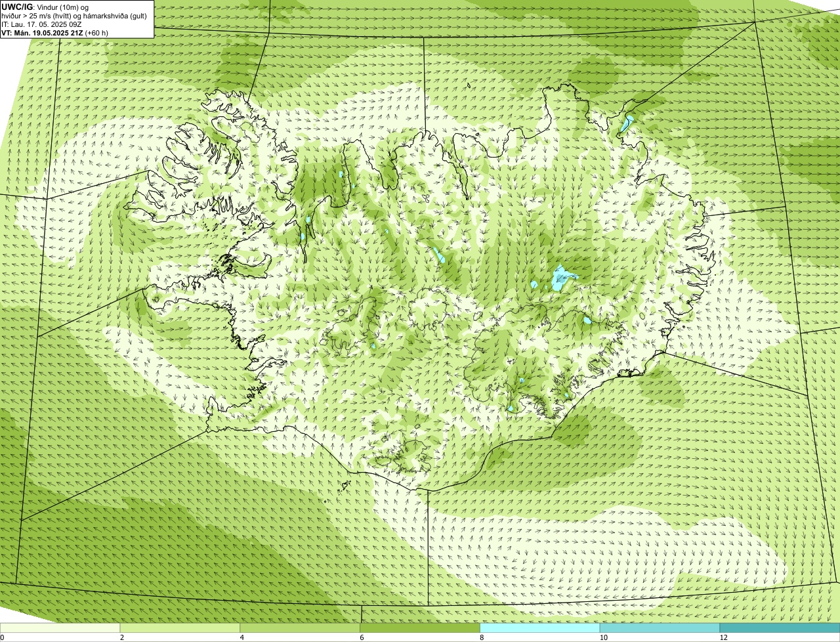Click the 'IT: Lau. 17. 05. 2025 09Z' line
Image resolution: width=840 pixels, height=642 pixels.
(42, 24)
